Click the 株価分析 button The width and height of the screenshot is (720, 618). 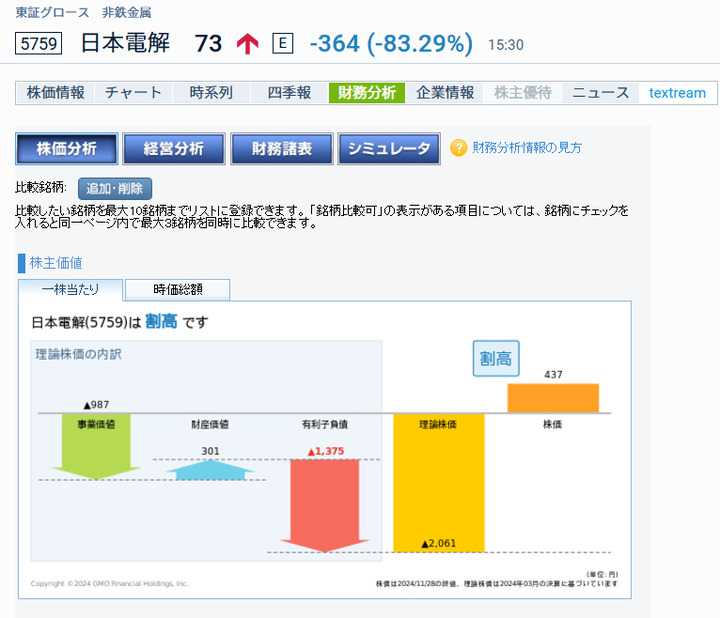coord(67,149)
